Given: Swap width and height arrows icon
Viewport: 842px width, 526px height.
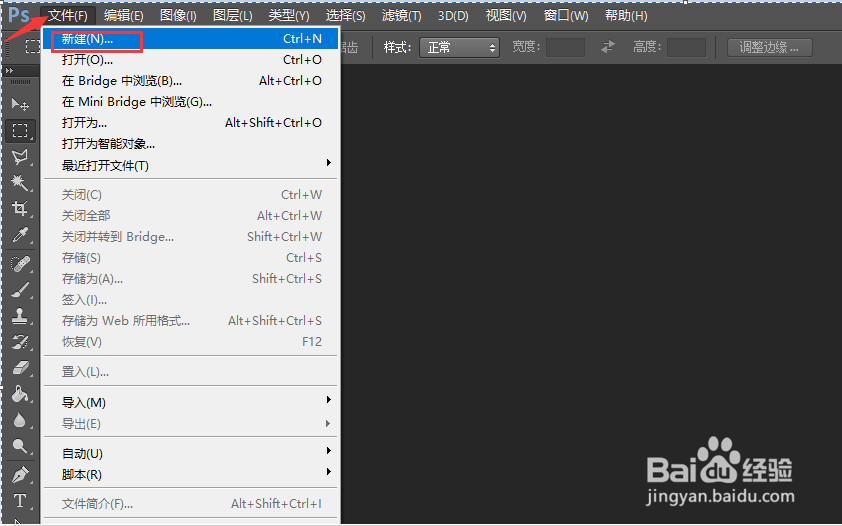Looking at the screenshot, I should 608,47.
